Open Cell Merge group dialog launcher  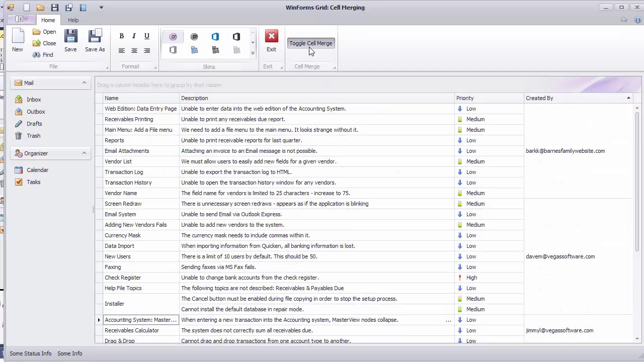(334, 67)
